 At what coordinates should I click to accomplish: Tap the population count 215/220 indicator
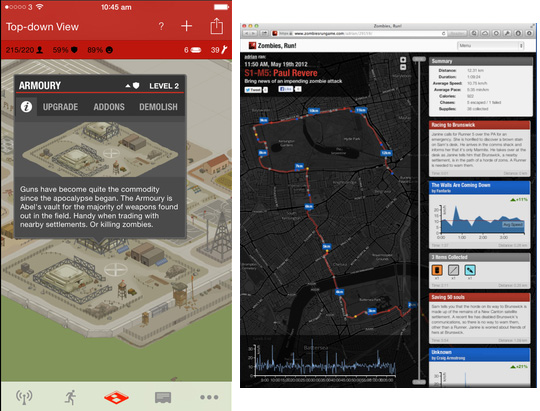point(24,50)
